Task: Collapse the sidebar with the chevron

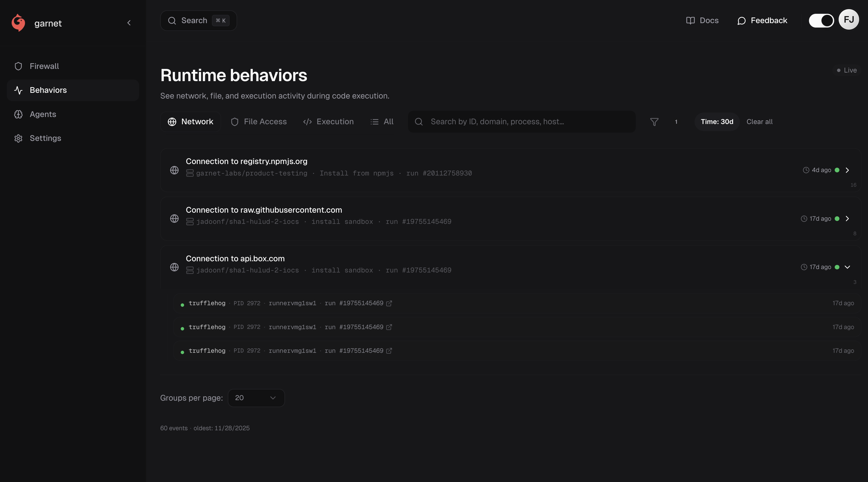Action: pyautogui.click(x=129, y=23)
